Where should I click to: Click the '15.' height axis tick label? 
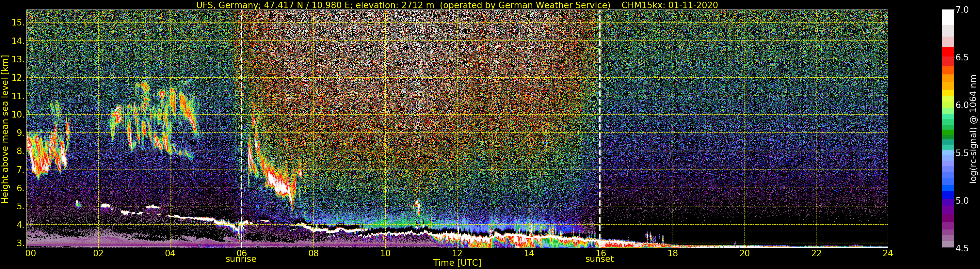[x=18, y=23]
